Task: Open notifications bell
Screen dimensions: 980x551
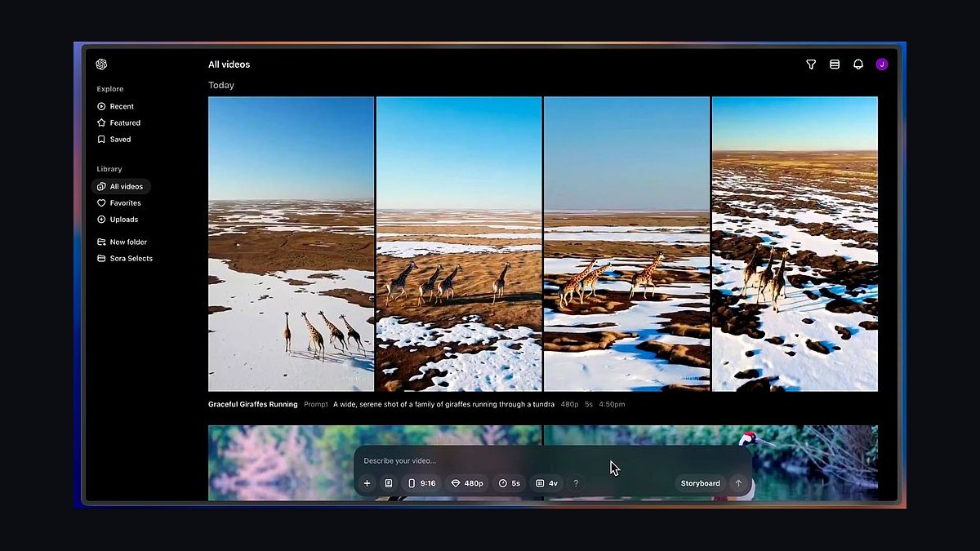Action: [858, 64]
